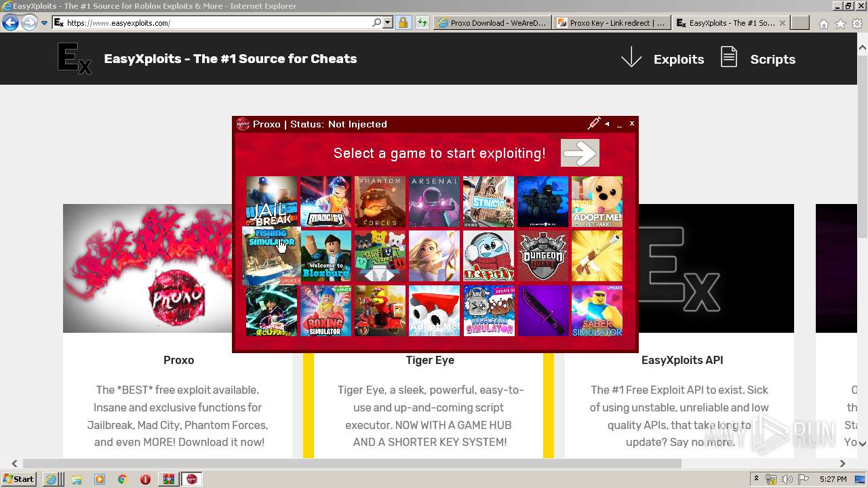Image resolution: width=868 pixels, height=488 pixels.
Task: Click the EasyXploits Ex logo
Action: (x=74, y=58)
